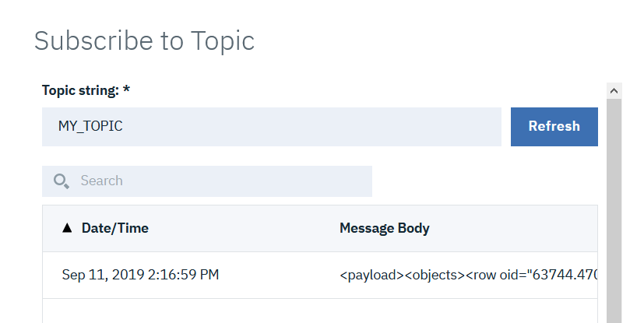Viewport: 644px width, 323px height.
Task: Click the ascending sort arrow beside Date/Time
Action: (x=67, y=228)
